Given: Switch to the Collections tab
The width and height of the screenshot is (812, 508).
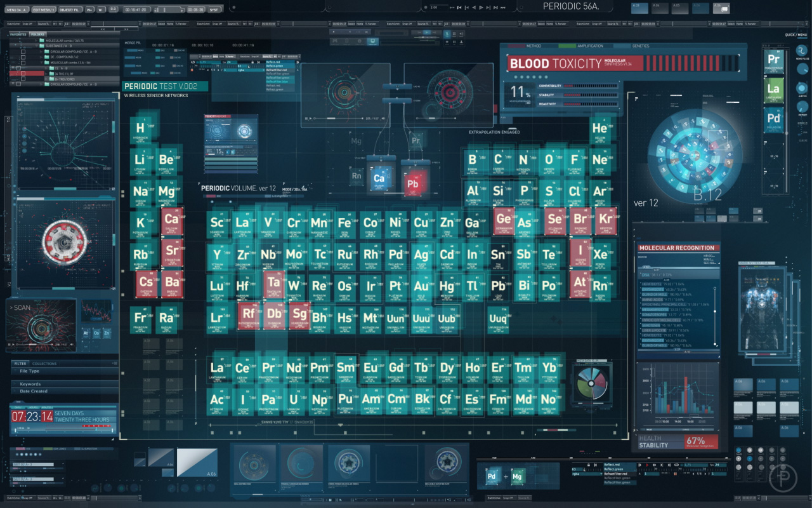Looking at the screenshot, I should click(x=44, y=364).
